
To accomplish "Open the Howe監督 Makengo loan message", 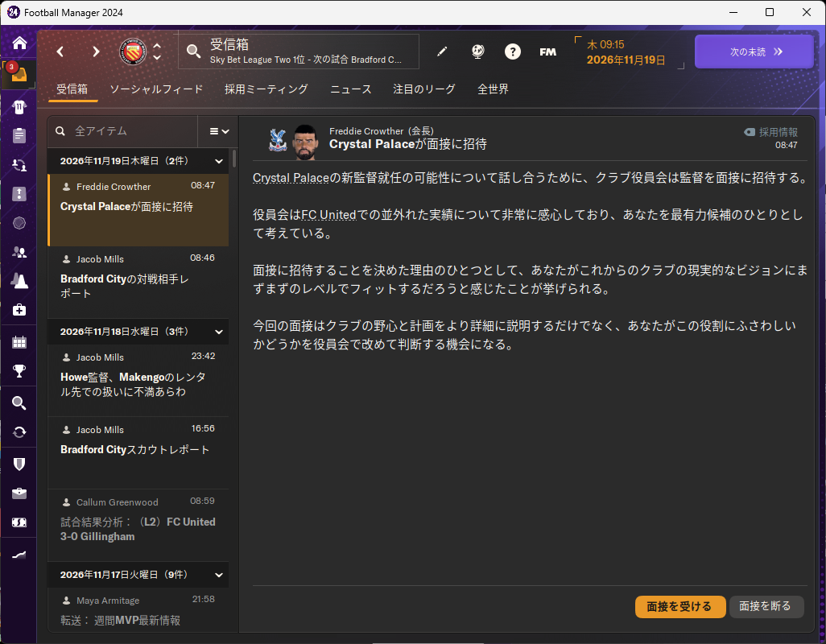I will [x=138, y=381].
